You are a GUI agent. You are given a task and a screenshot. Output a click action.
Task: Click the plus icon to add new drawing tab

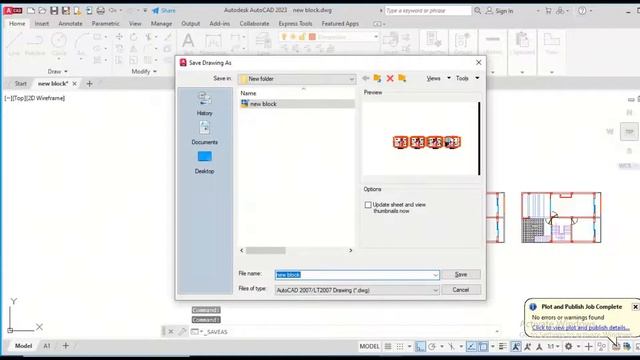coord(89,84)
